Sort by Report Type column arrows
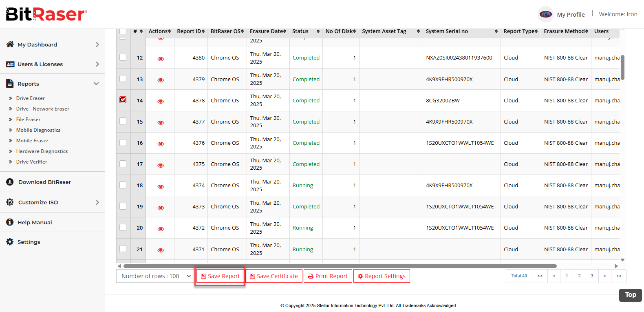The width and height of the screenshot is (644, 312). click(x=536, y=31)
